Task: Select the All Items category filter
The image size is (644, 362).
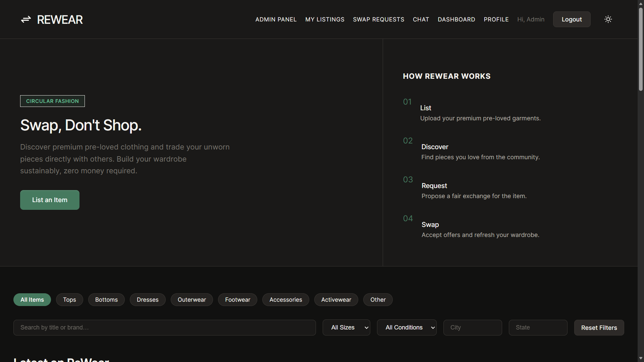Action: point(32,300)
